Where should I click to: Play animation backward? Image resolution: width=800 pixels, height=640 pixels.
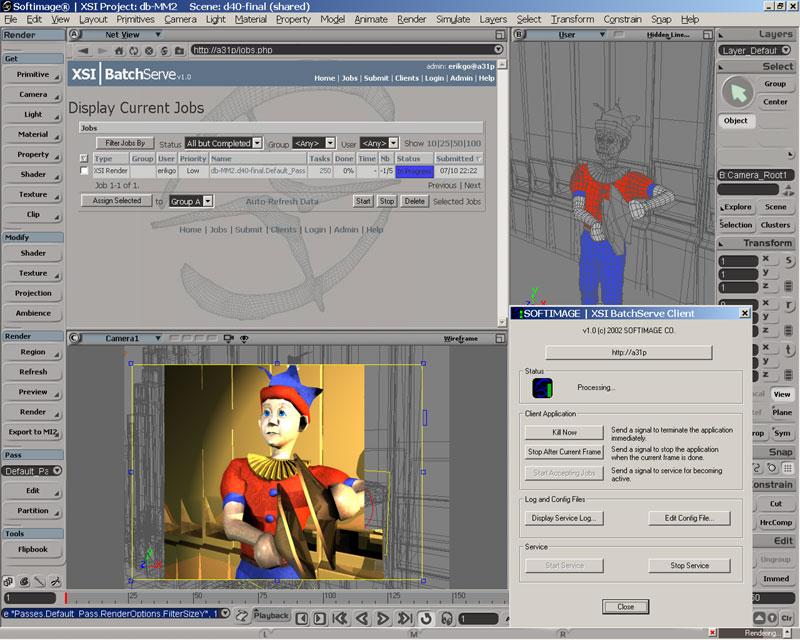(362, 619)
